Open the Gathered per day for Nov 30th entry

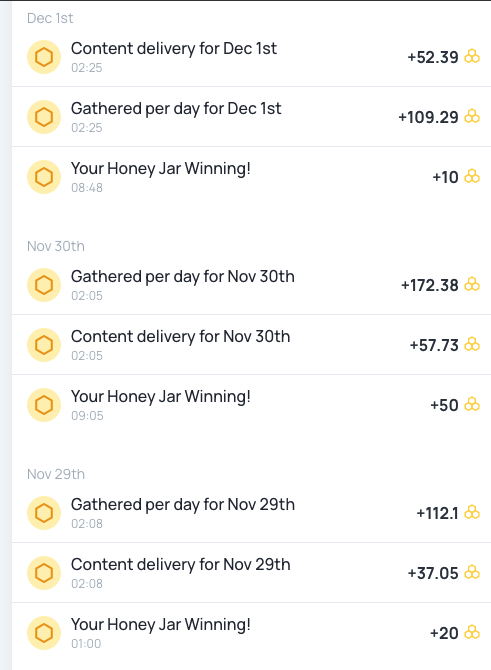click(251, 285)
